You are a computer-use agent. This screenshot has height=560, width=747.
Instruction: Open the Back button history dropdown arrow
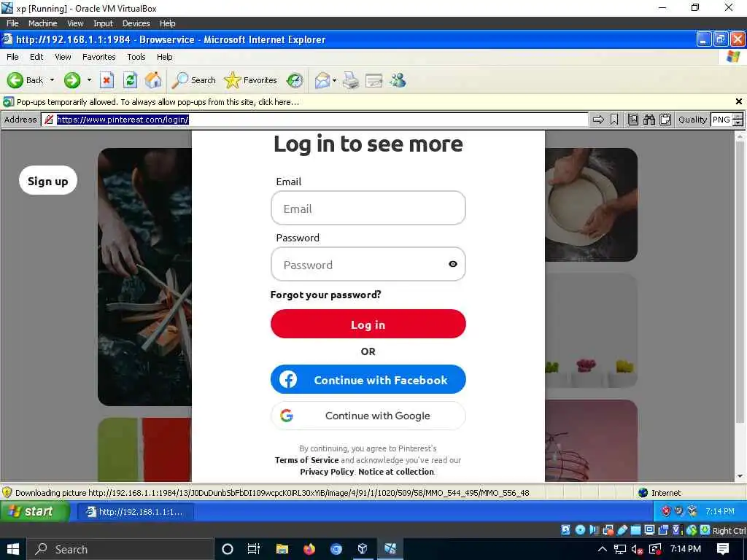(x=52, y=80)
